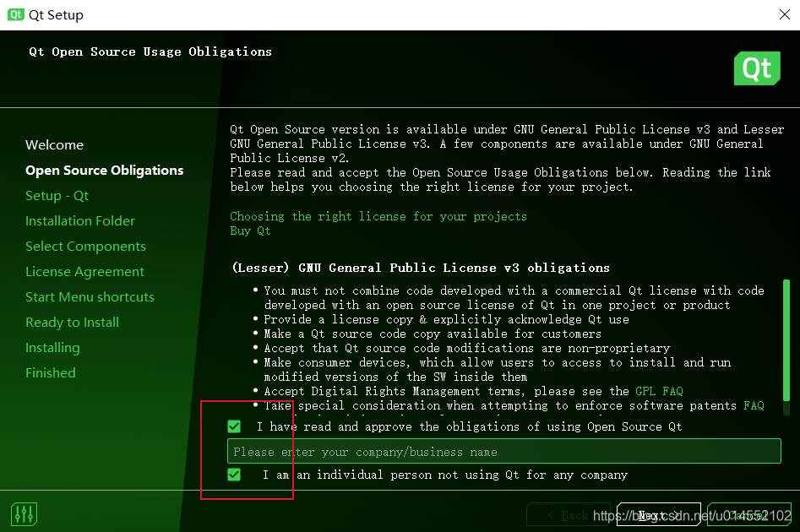Click the Back button
800x532 pixels.
click(569, 515)
